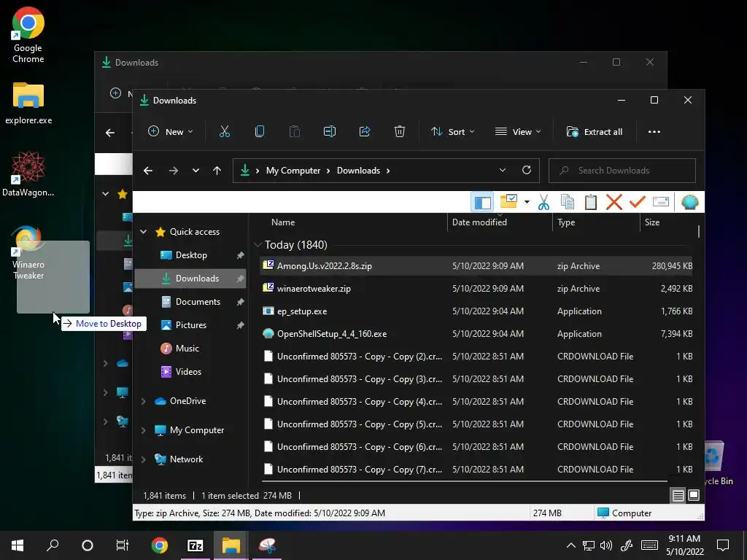747x560 pixels.
Task: Click the volume speaker icon in the tray
Action: point(606,545)
